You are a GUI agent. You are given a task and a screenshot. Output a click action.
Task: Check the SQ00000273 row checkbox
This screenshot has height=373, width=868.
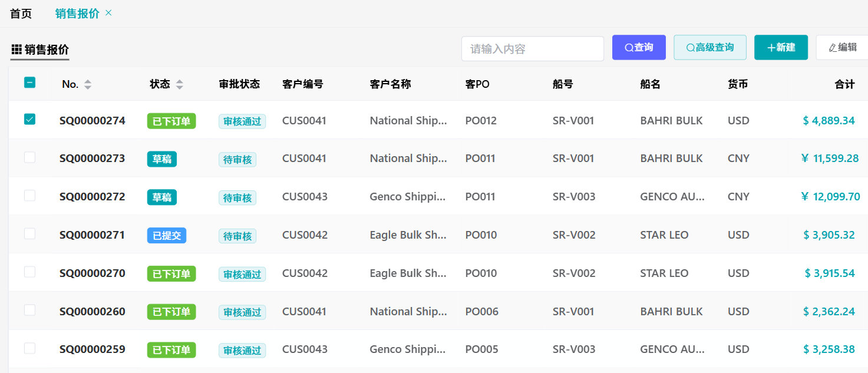(29, 157)
